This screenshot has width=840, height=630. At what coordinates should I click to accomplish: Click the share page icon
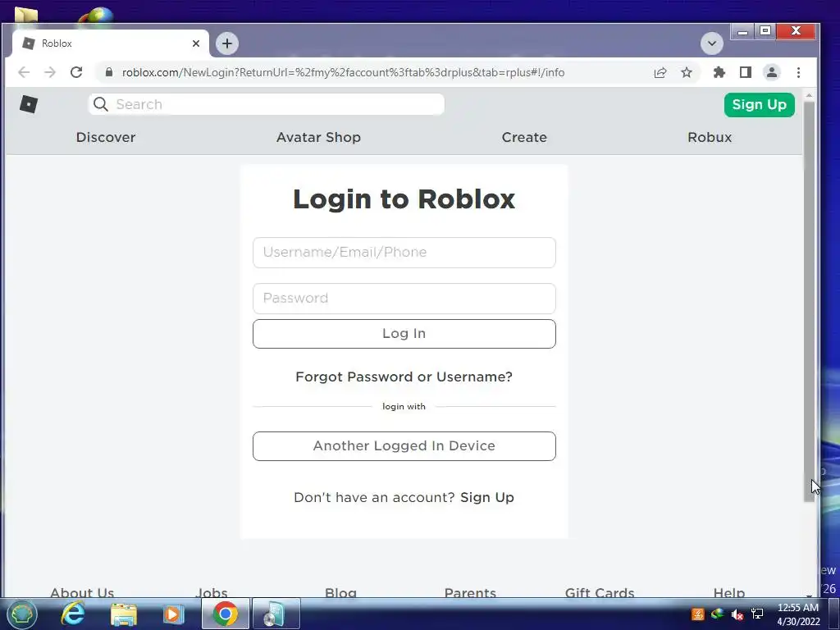(x=660, y=72)
